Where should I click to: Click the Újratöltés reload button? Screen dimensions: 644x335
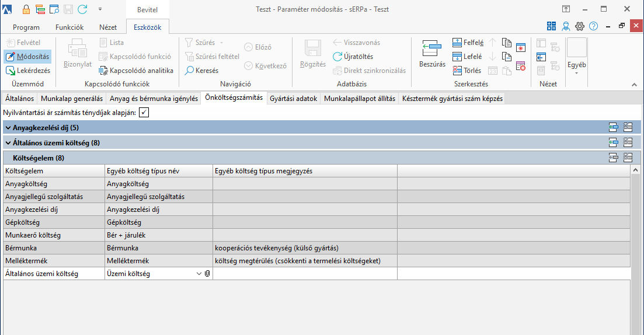[353, 57]
